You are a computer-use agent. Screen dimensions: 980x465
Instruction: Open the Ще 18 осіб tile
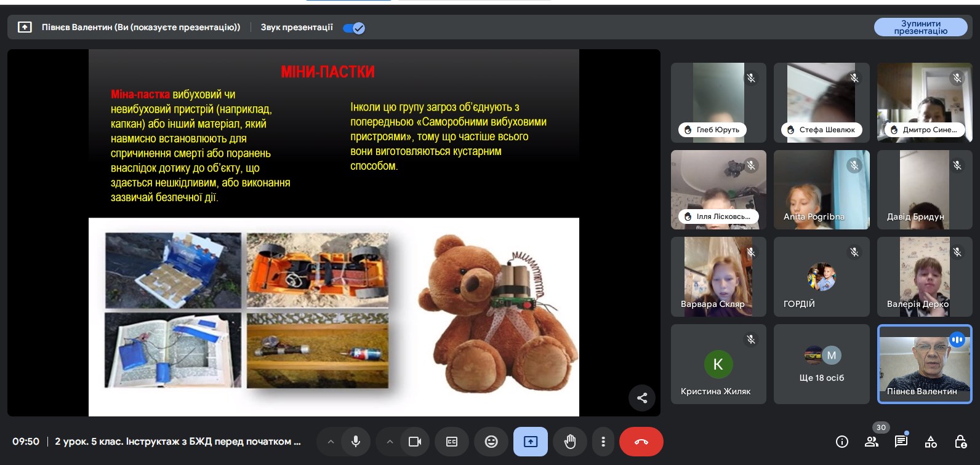pyautogui.click(x=822, y=364)
